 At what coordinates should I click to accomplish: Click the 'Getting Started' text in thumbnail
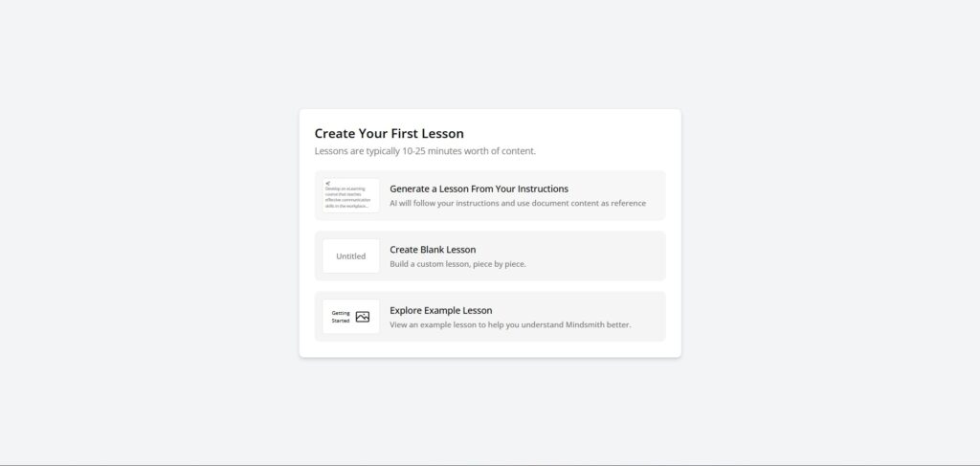point(341,317)
